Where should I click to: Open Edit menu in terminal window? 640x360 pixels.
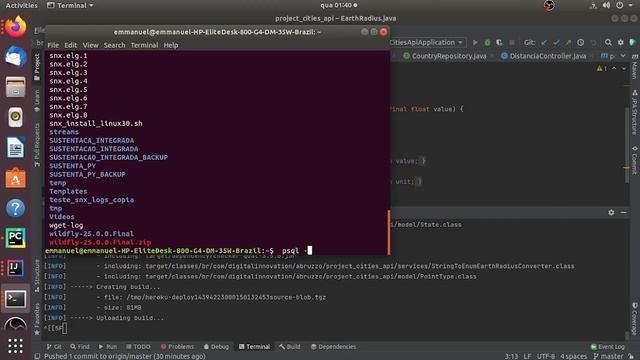tap(70, 45)
